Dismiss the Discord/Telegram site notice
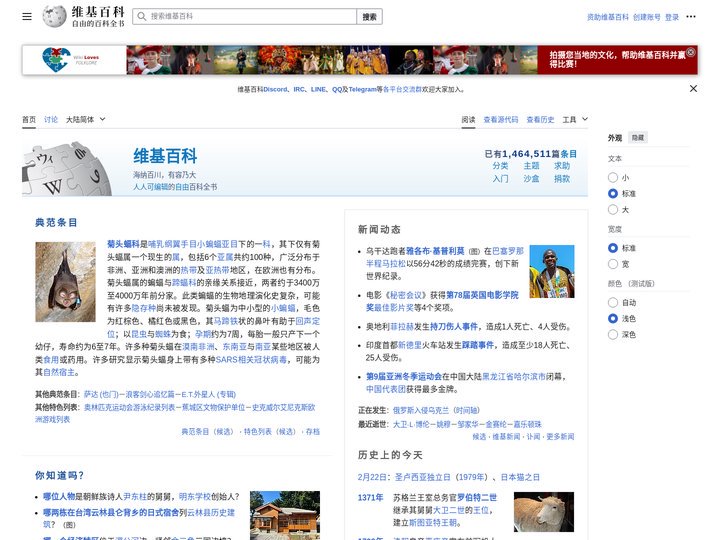The image size is (720, 540). pyautogui.click(x=693, y=89)
